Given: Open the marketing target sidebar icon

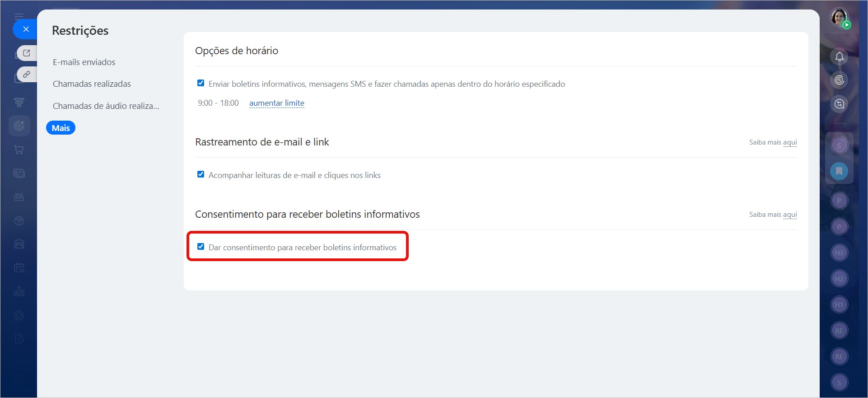Looking at the screenshot, I should tap(19, 126).
